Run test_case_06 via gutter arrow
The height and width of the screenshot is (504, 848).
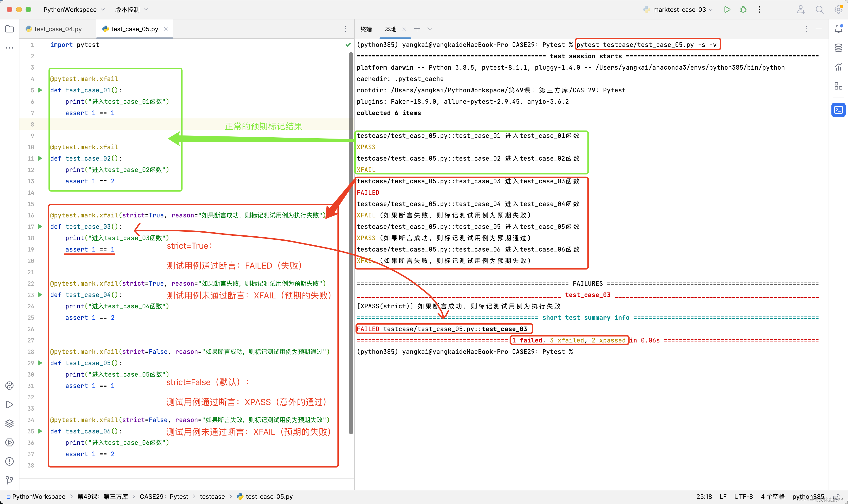[40, 431]
